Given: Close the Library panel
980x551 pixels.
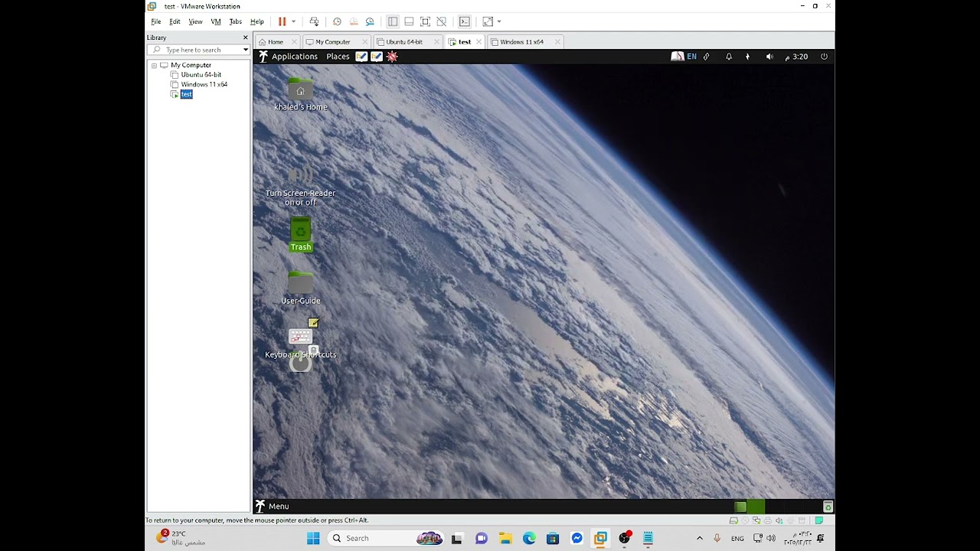Looking at the screenshot, I should point(245,37).
